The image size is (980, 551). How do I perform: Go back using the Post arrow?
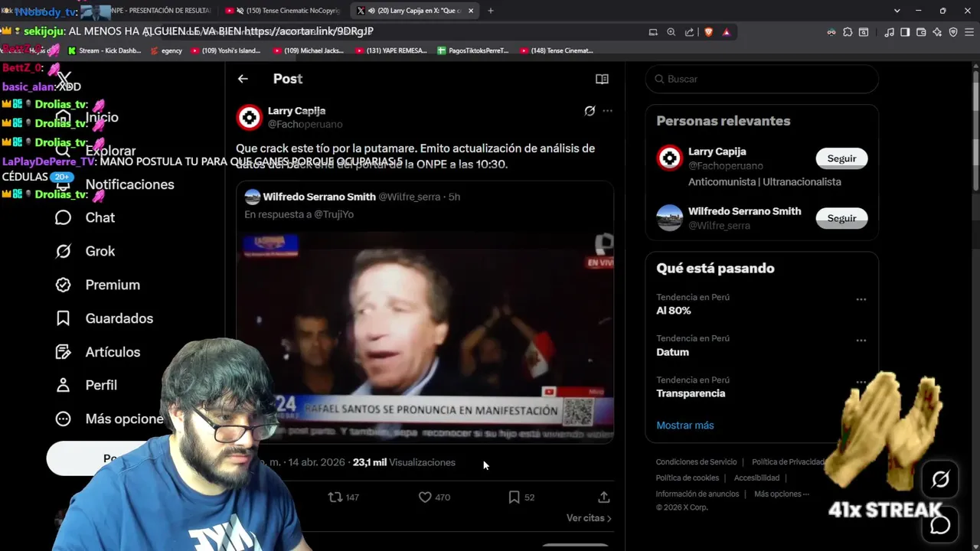click(243, 79)
